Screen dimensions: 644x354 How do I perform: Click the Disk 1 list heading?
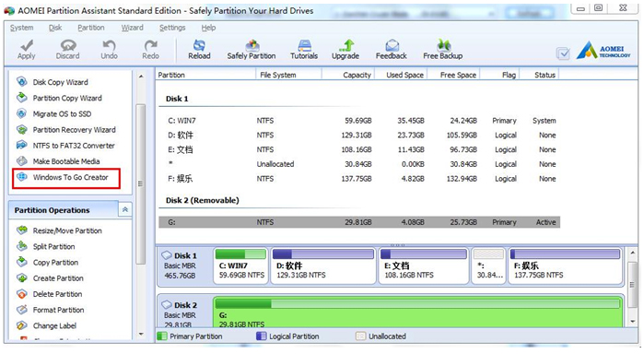click(x=177, y=99)
